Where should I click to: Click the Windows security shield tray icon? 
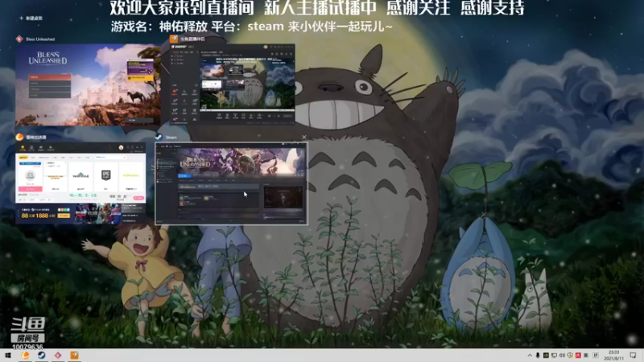570,356
